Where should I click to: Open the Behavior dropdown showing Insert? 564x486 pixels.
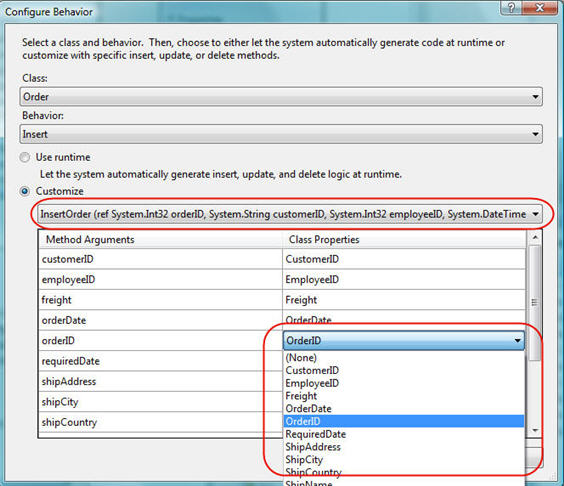pos(281,134)
